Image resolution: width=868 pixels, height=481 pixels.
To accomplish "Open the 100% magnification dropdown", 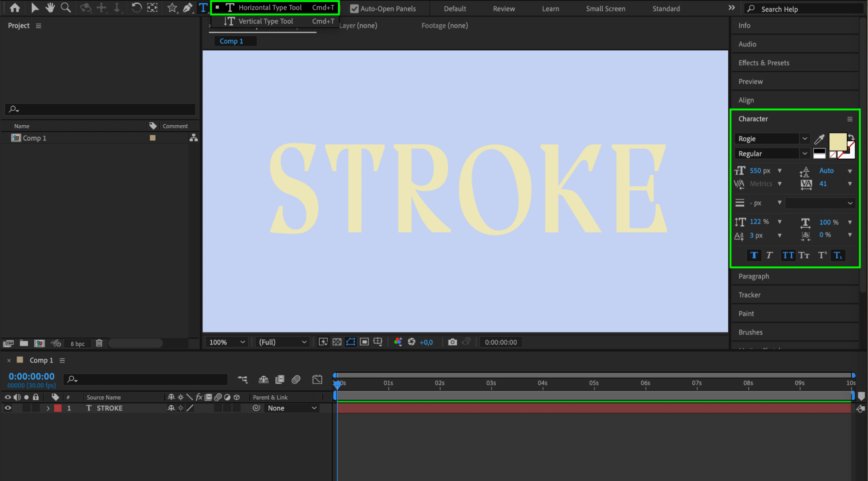I will pyautogui.click(x=227, y=342).
